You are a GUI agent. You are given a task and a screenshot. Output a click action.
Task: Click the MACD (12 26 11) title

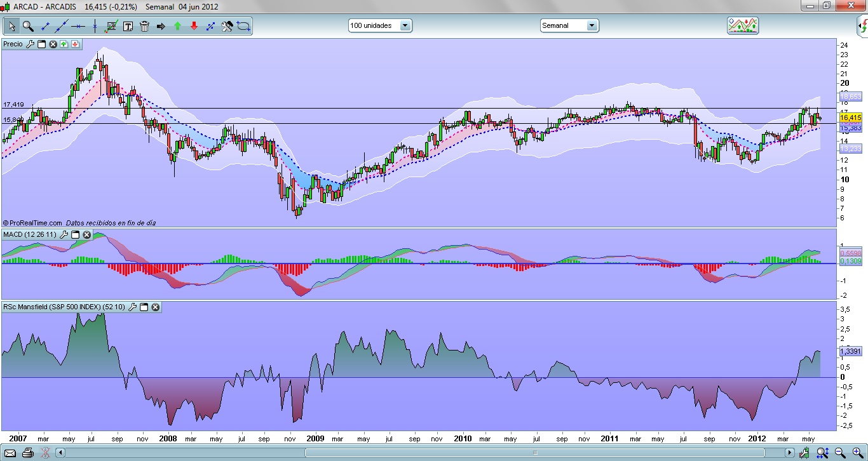30,235
